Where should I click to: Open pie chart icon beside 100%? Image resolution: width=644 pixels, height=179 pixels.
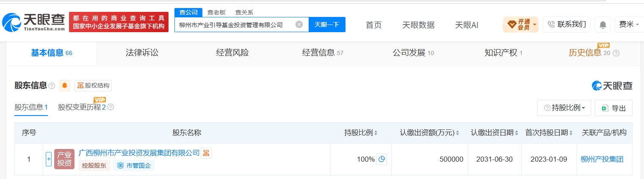click(x=381, y=159)
